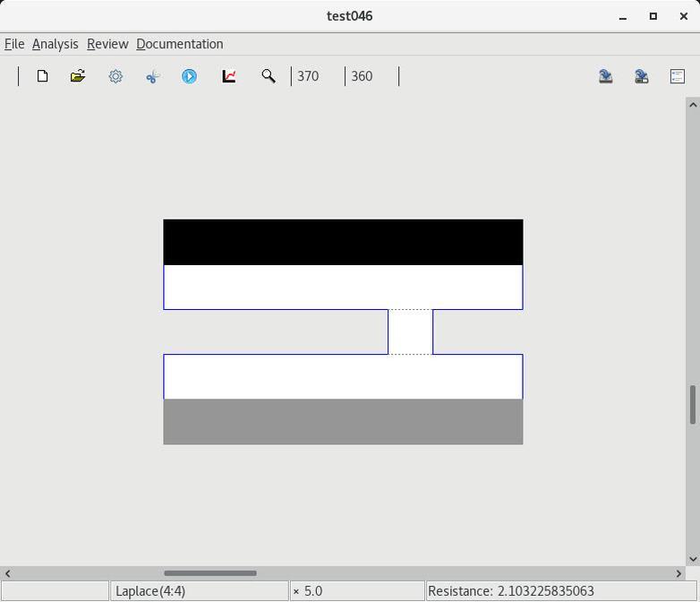Viewport: 700px width, 602px height.
Task: Click the Laplace(4:4) status field
Action: [199, 591]
